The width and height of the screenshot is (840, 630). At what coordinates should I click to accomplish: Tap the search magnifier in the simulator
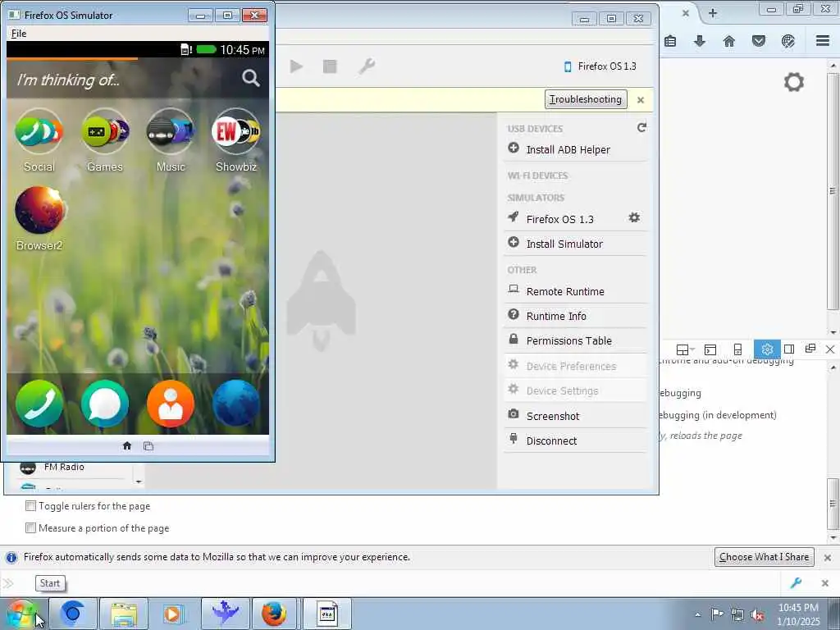point(251,78)
